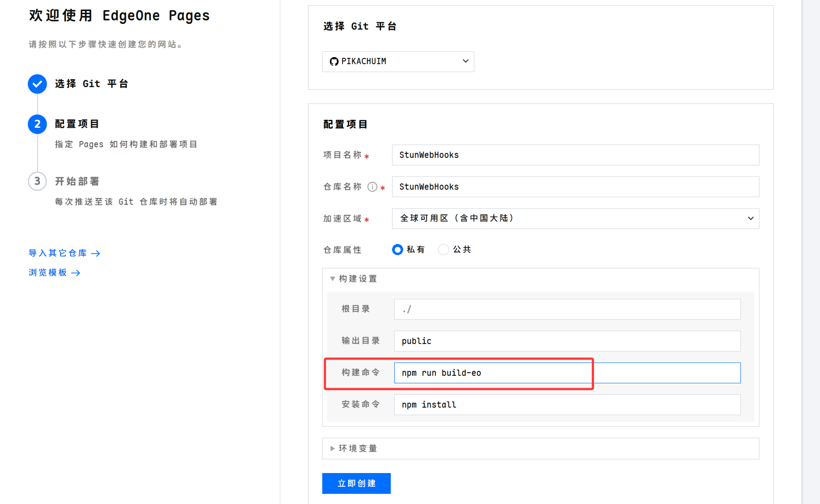Open the 浏览模板 link
The width and height of the screenshot is (820, 504).
click(x=54, y=273)
